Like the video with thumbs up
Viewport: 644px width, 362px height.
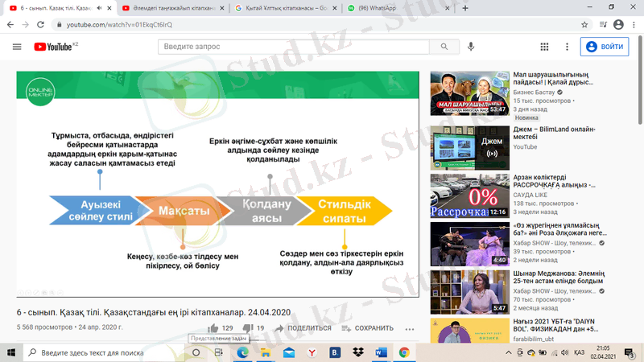click(x=213, y=328)
